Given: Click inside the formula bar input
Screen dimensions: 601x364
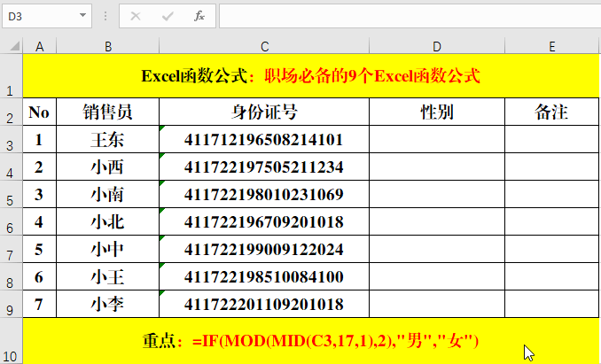Looking at the screenshot, I should tap(410, 16).
